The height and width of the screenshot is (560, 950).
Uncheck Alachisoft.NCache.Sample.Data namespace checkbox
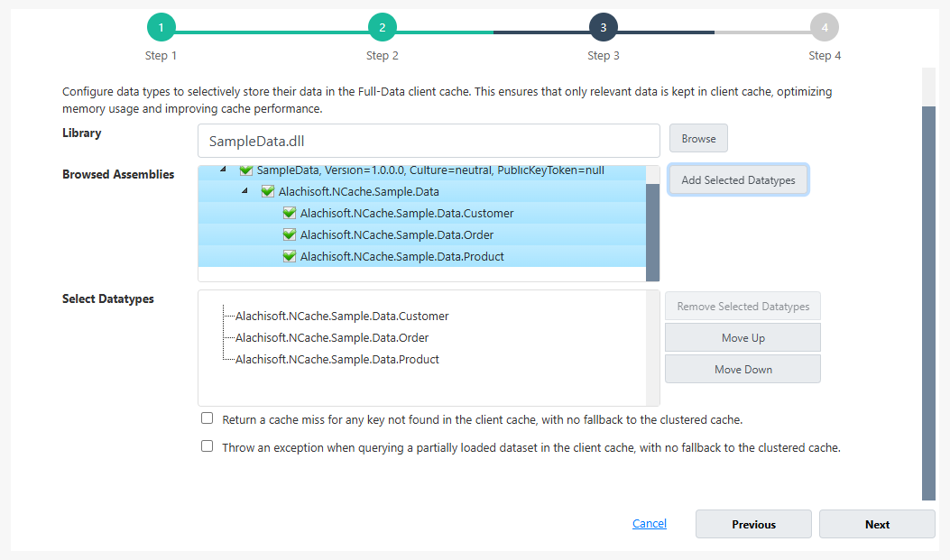268,191
